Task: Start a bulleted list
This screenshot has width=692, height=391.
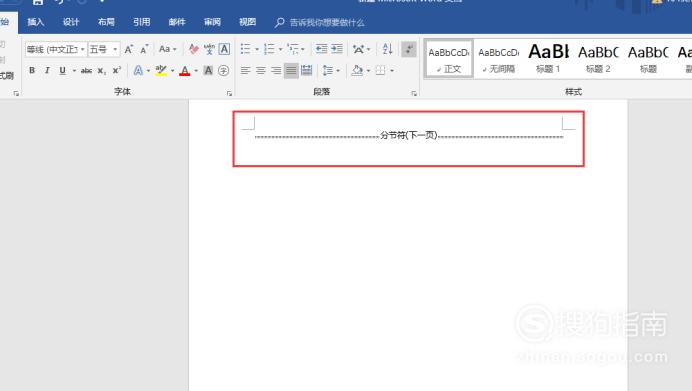Action: 245,49
